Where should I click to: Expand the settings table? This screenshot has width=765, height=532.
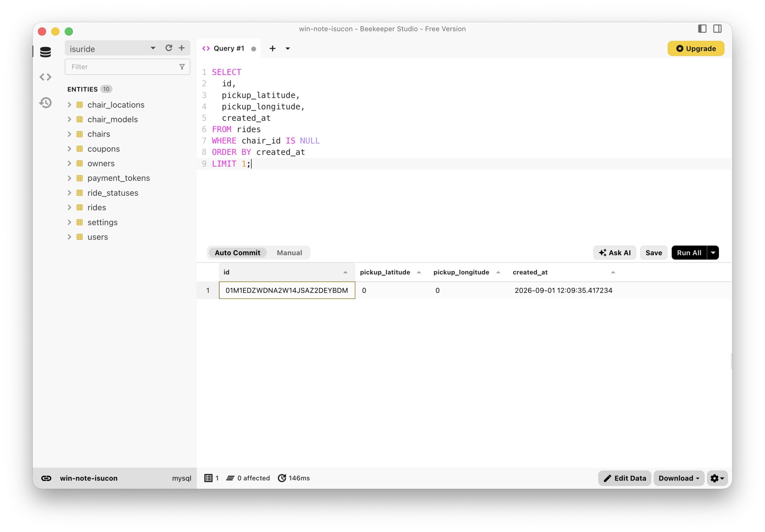pos(69,222)
